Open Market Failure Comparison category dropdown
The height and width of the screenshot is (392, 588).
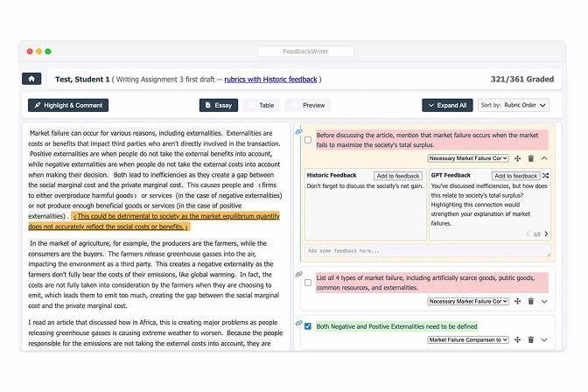pyautogui.click(x=468, y=339)
